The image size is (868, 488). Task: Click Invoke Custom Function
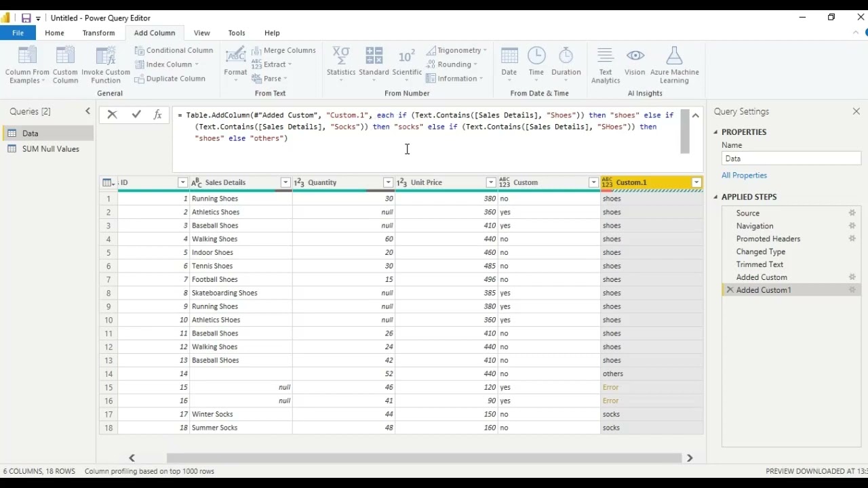coord(106,65)
